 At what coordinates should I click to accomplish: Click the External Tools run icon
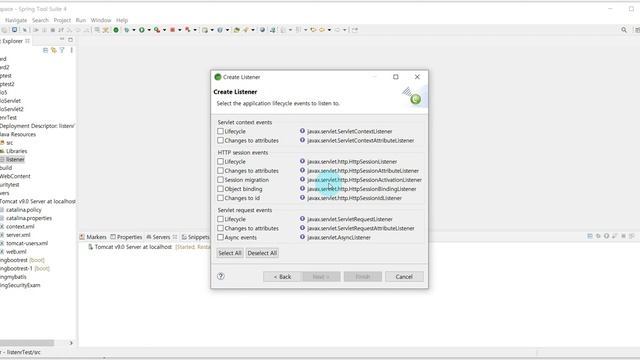click(x=157, y=30)
